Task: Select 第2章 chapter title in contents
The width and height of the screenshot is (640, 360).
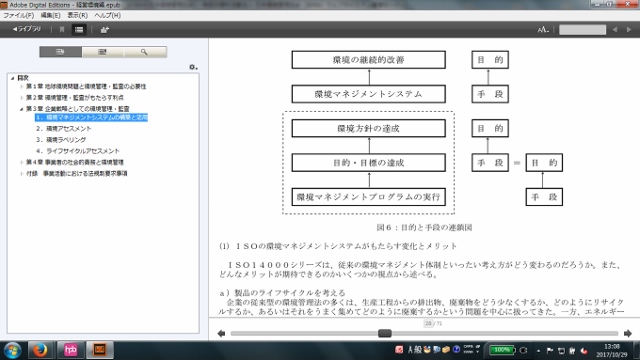Action: [75, 98]
